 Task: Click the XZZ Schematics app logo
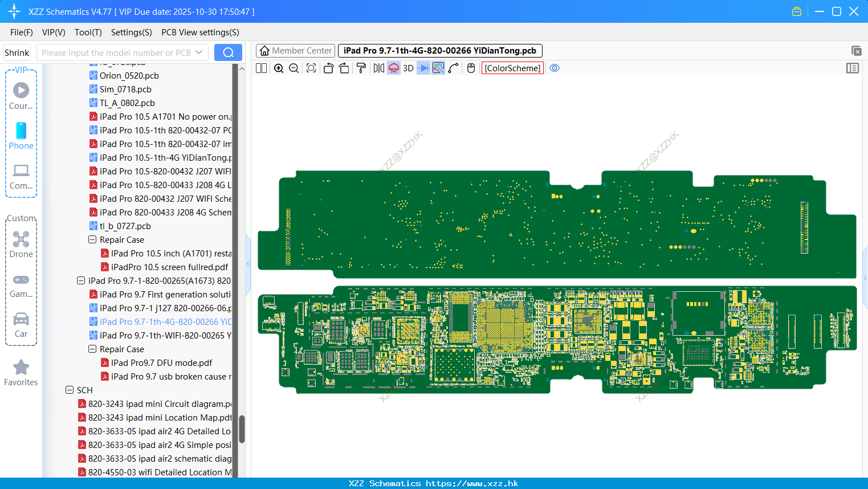pos(14,11)
